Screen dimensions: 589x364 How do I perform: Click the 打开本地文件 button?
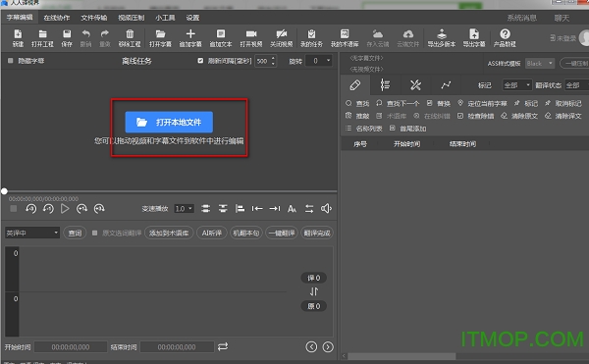tap(169, 122)
